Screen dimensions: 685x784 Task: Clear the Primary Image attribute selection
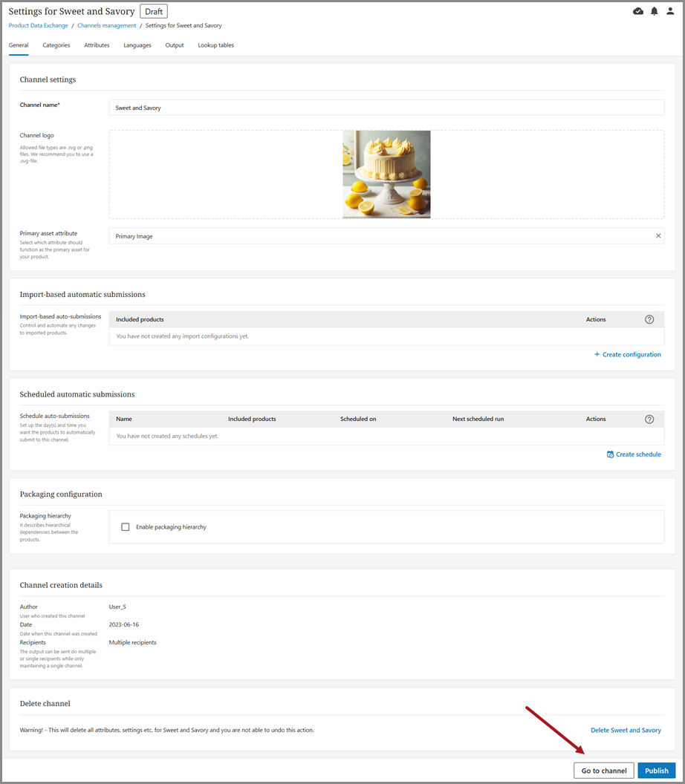pyautogui.click(x=658, y=236)
